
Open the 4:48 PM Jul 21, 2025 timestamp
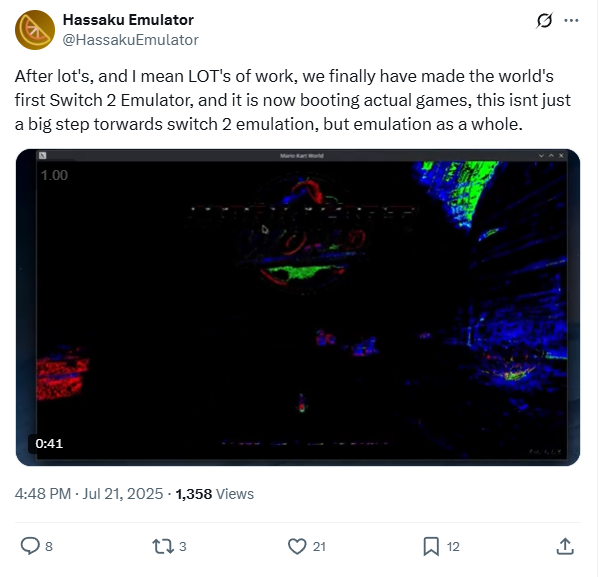tap(89, 496)
